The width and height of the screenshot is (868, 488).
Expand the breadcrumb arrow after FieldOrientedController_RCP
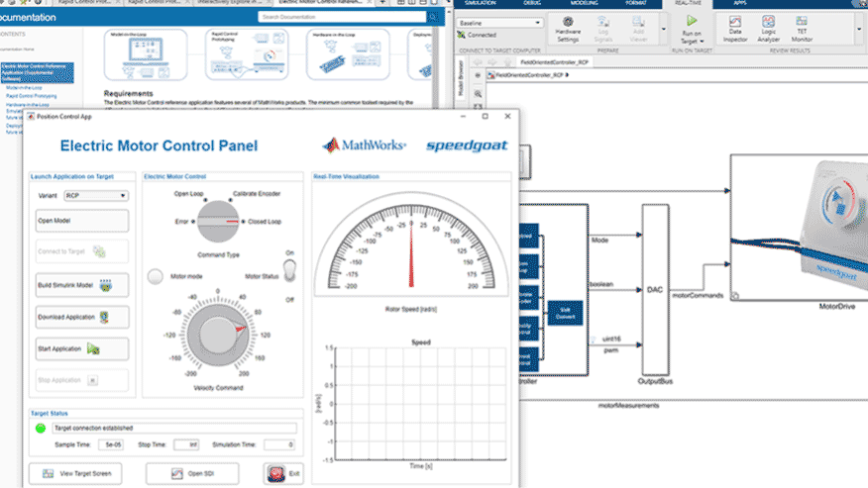(x=567, y=75)
